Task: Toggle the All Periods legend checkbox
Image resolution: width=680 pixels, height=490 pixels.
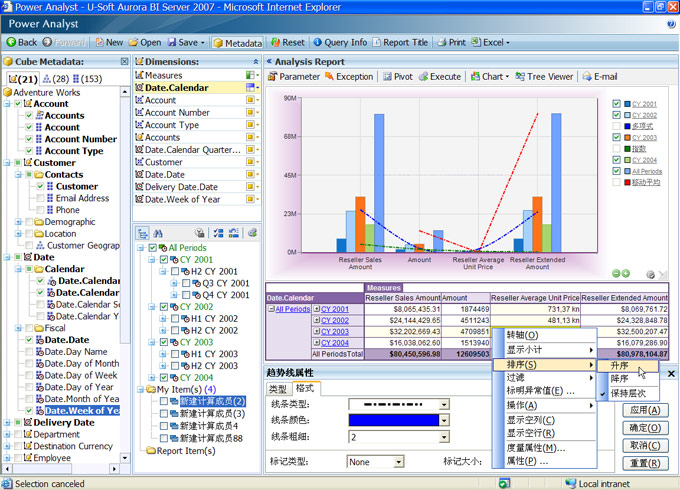Action: tap(616, 171)
